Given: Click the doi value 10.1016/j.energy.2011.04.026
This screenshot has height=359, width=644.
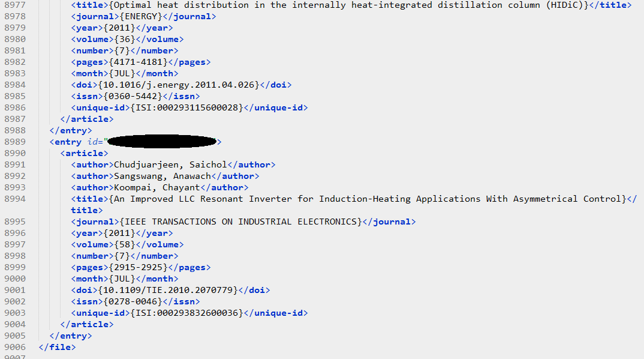Looking at the screenshot, I should coord(179,85).
